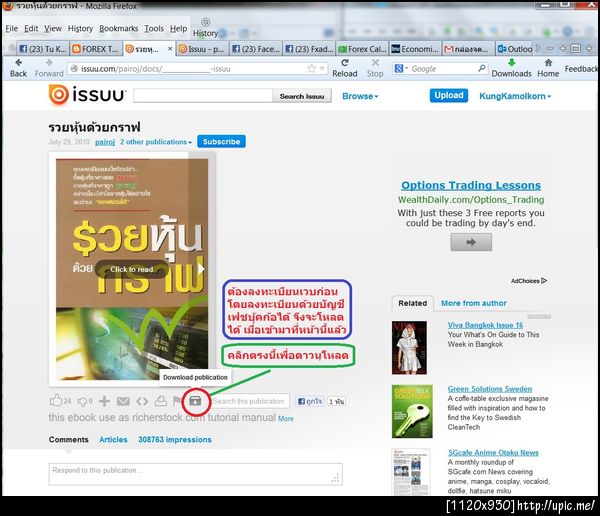Open the View menu

point(53,28)
